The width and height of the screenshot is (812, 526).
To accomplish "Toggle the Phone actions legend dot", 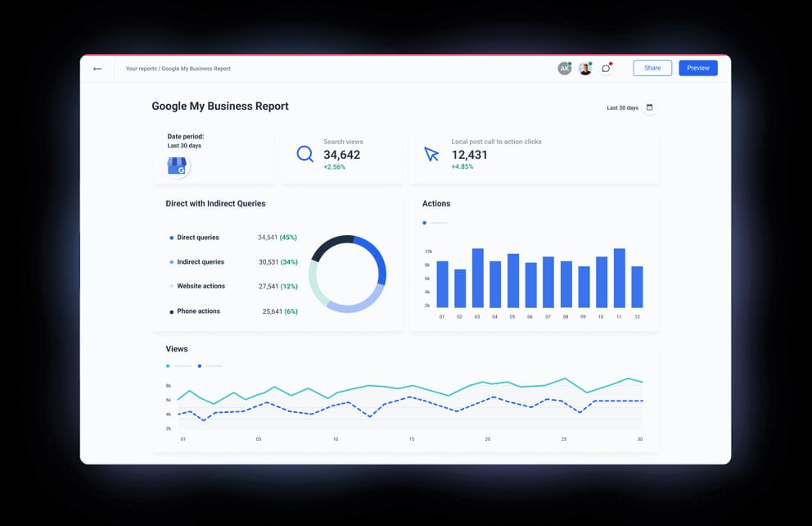I will pyautogui.click(x=171, y=312).
